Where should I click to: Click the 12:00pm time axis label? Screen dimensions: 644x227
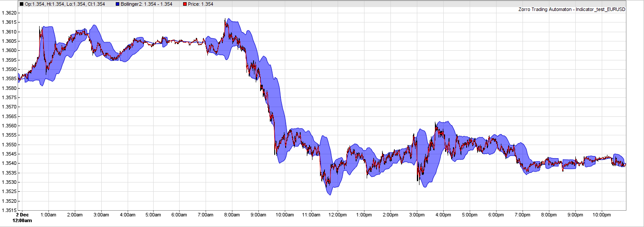pos(338,215)
